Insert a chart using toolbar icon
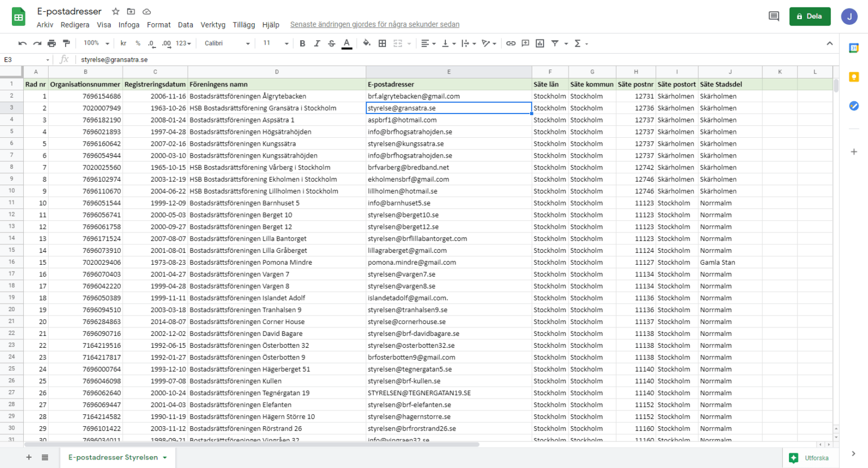This screenshot has height=468, width=868. point(540,43)
